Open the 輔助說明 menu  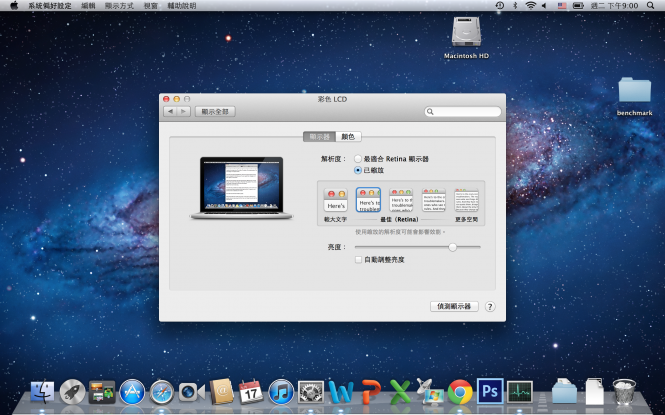(x=182, y=6)
